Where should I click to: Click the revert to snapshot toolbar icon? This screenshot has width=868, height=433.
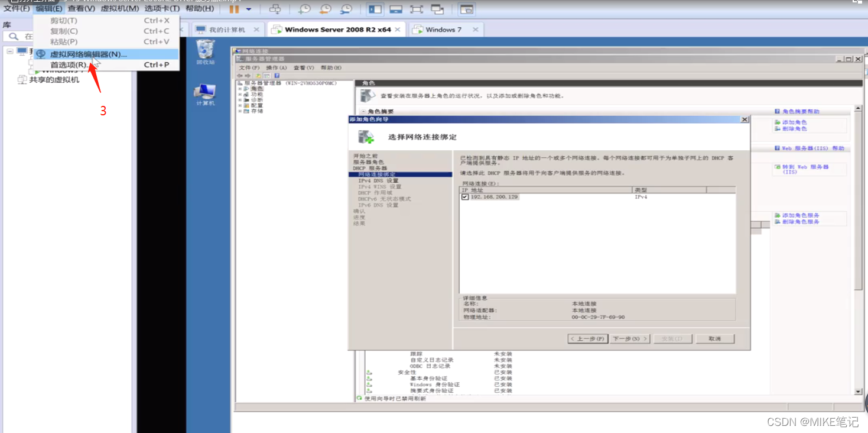(x=325, y=9)
